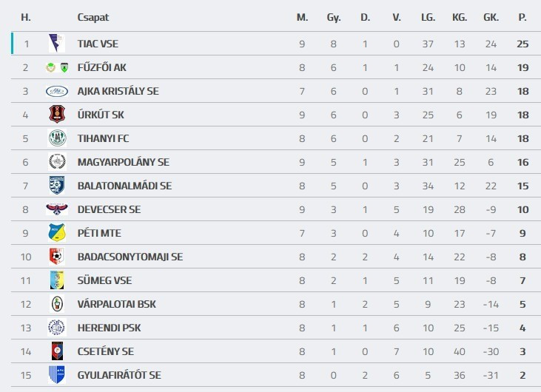This screenshot has width=541, height=392.
Task: Open the Fűzfői AK team link
Action: tap(101, 67)
